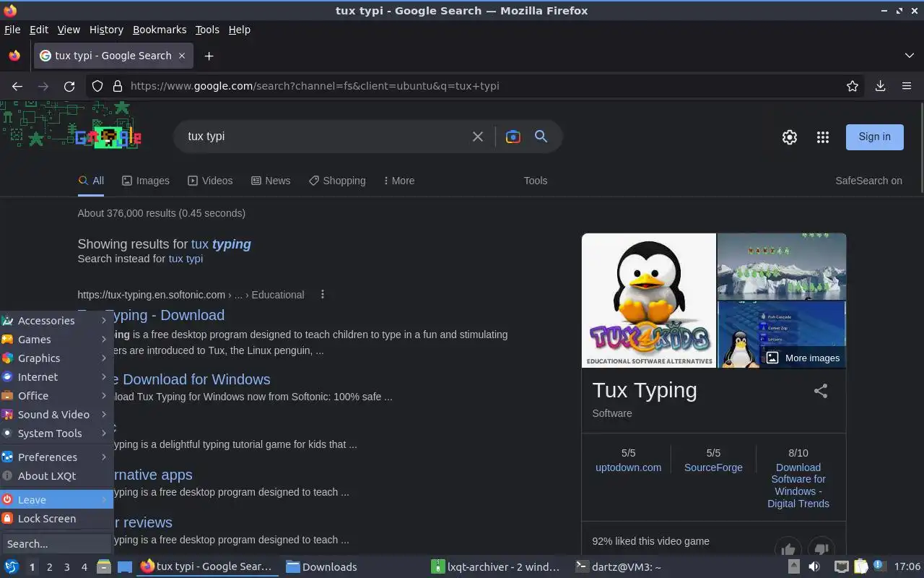Open the LXQt start menu button

click(11, 566)
